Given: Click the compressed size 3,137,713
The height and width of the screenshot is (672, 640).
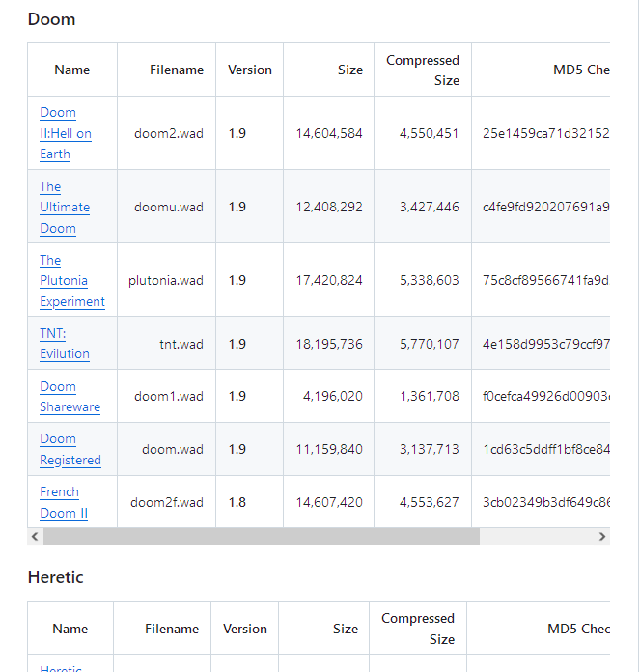Looking at the screenshot, I should coord(430,449).
